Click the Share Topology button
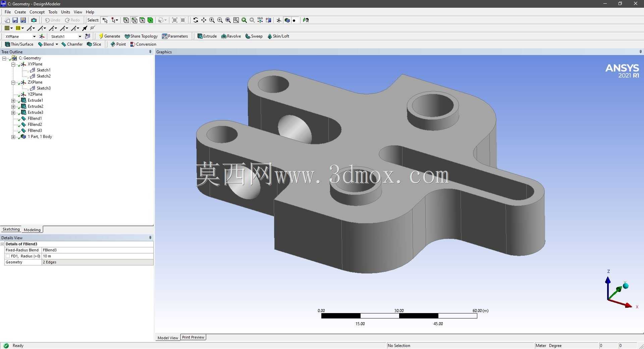The width and height of the screenshot is (644, 349). [141, 36]
